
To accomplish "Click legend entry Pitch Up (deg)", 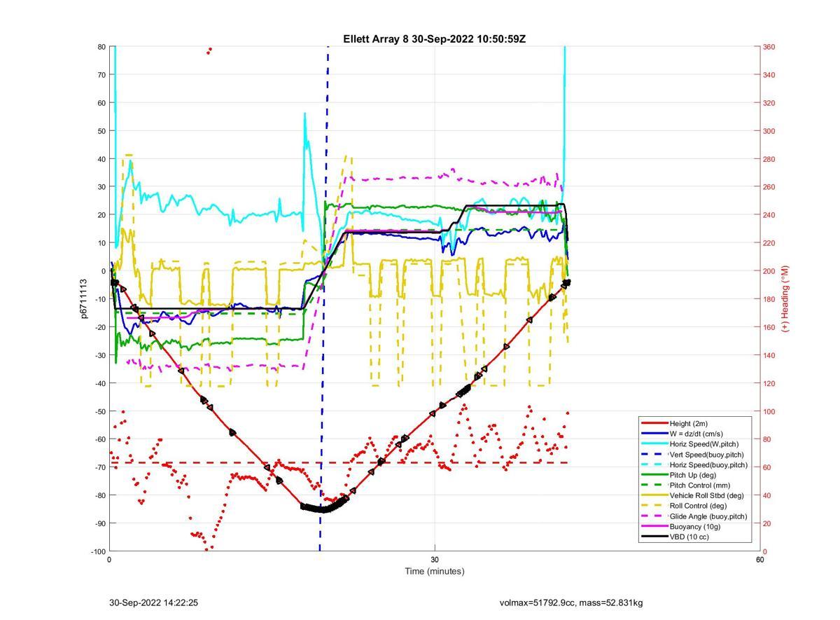I will (x=694, y=475).
